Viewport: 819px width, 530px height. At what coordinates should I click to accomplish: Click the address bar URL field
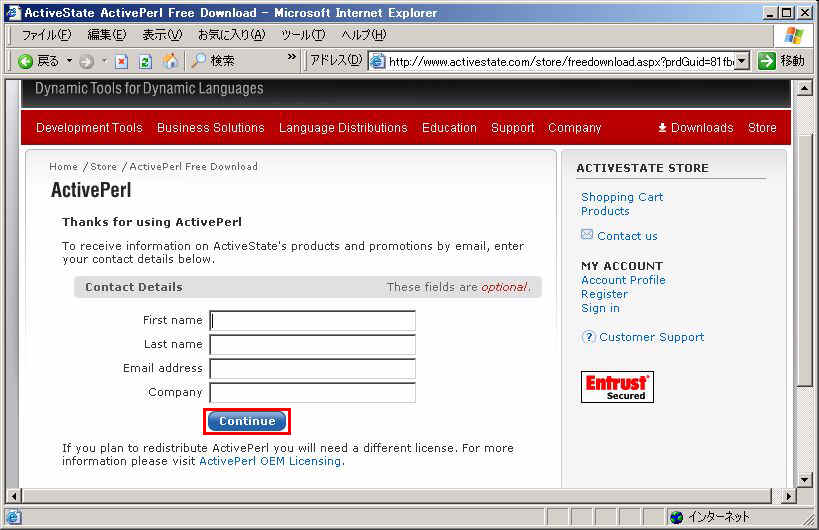(561, 62)
